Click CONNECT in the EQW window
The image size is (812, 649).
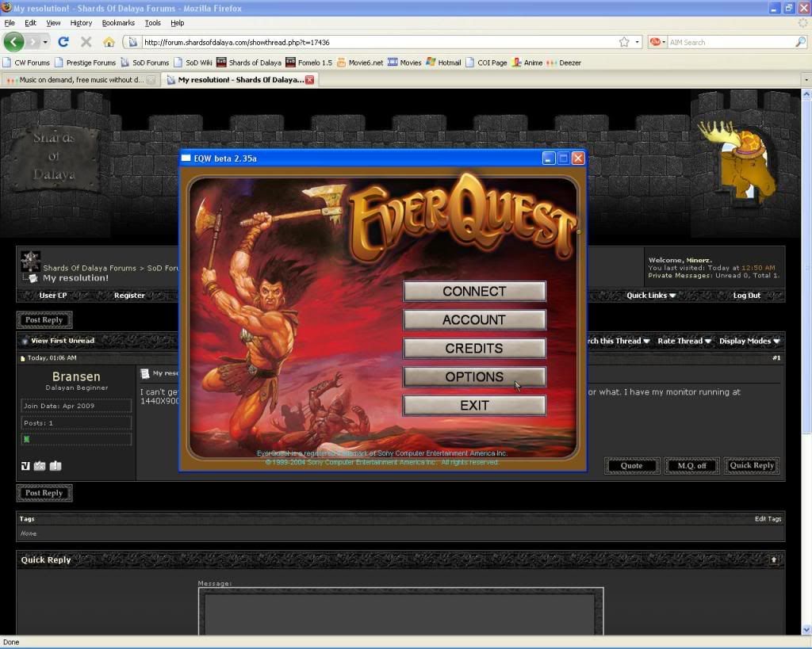(x=474, y=292)
